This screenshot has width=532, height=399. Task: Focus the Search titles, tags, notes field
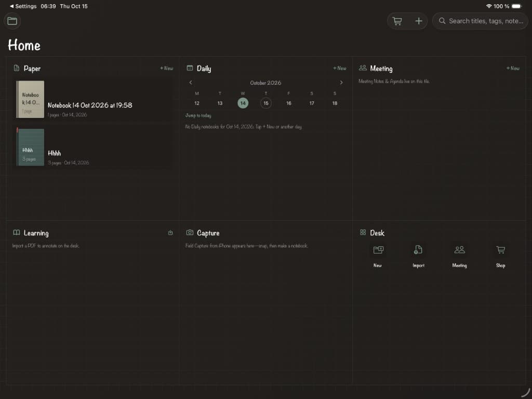480,21
